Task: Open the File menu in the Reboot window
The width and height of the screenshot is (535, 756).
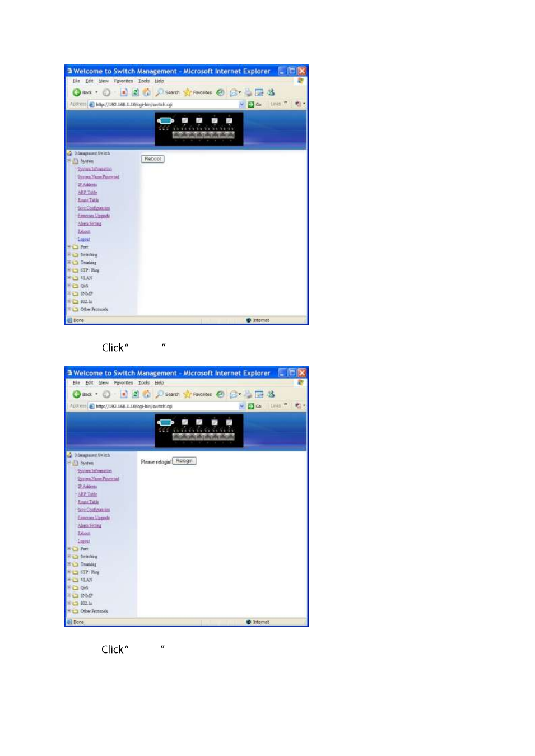Action: [76, 81]
